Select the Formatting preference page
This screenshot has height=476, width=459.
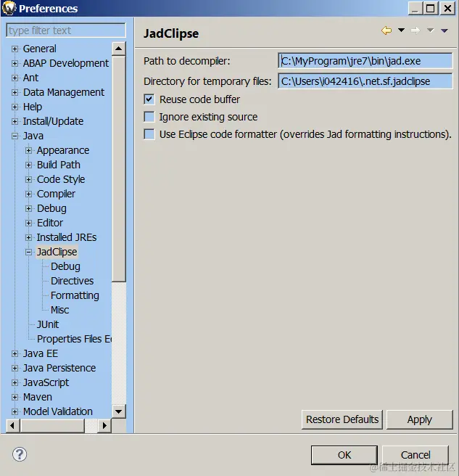pos(75,295)
